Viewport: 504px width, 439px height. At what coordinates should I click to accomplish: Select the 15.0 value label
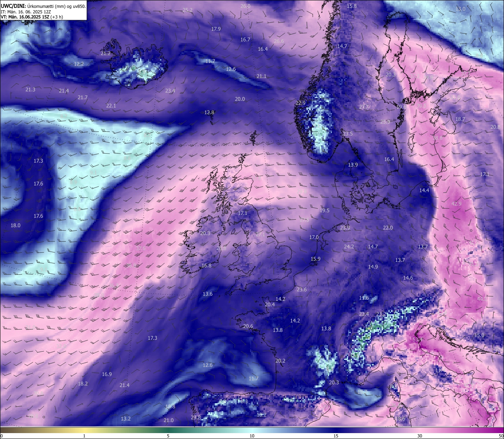tap(479, 335)
